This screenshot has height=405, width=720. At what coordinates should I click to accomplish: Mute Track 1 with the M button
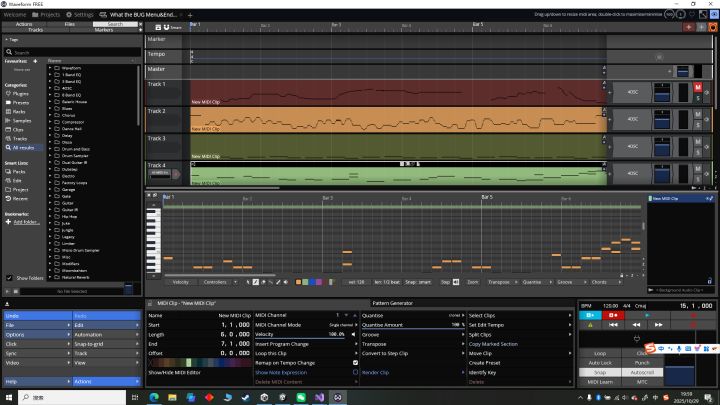(698, 88)
